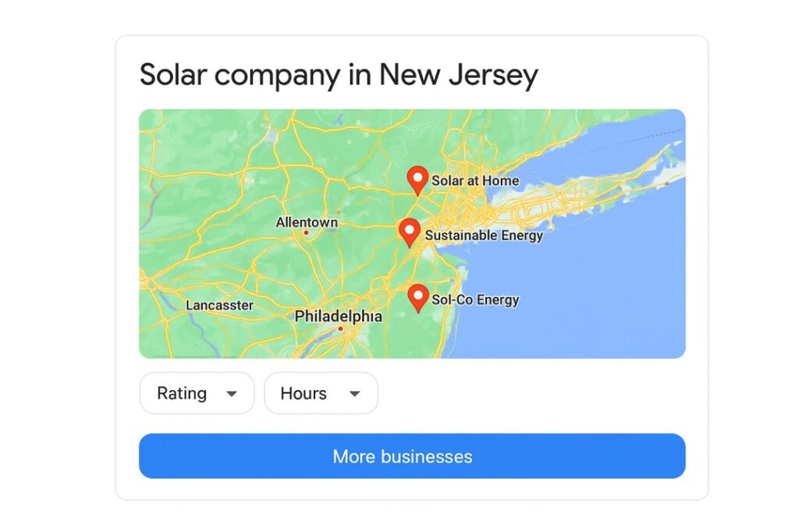799x532 pixels.
Task: Click the Allentown city dot marker
Action: [306, 232]
